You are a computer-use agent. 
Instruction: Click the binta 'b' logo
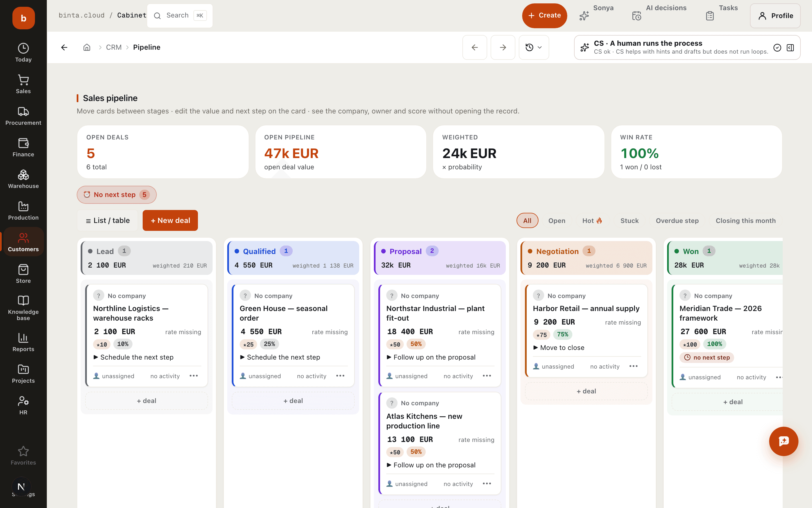point(23,18)
